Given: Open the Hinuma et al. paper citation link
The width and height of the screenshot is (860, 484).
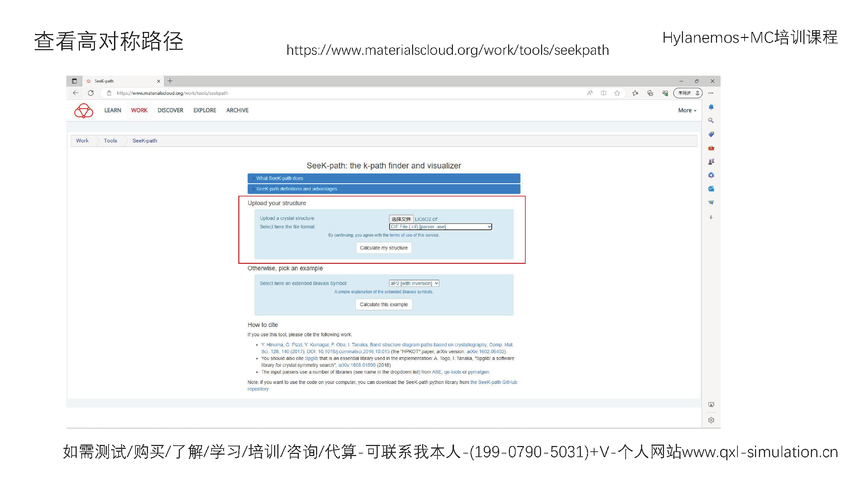Looking at the screenshot, I should tap(387, 348).
